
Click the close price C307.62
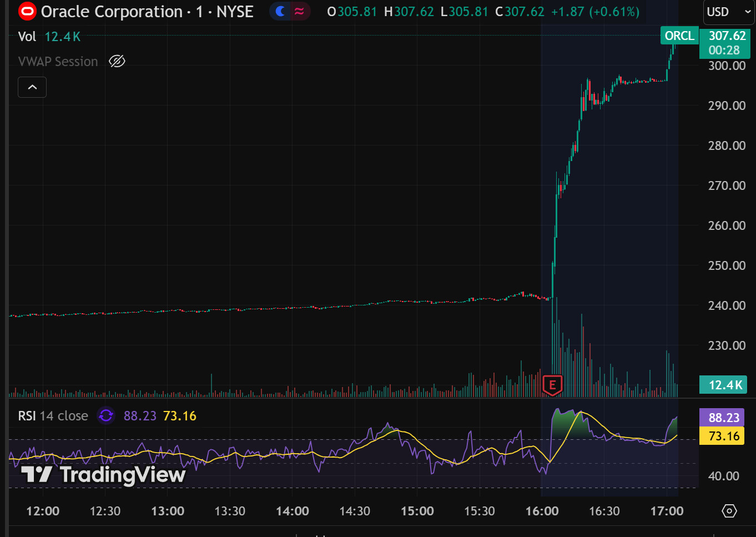point(520,12)
